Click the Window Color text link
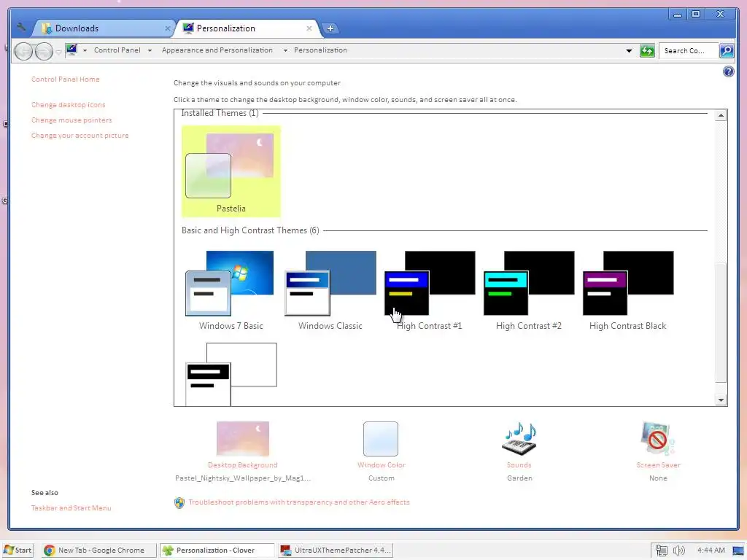Screen dimensions: 747x560 381,464
